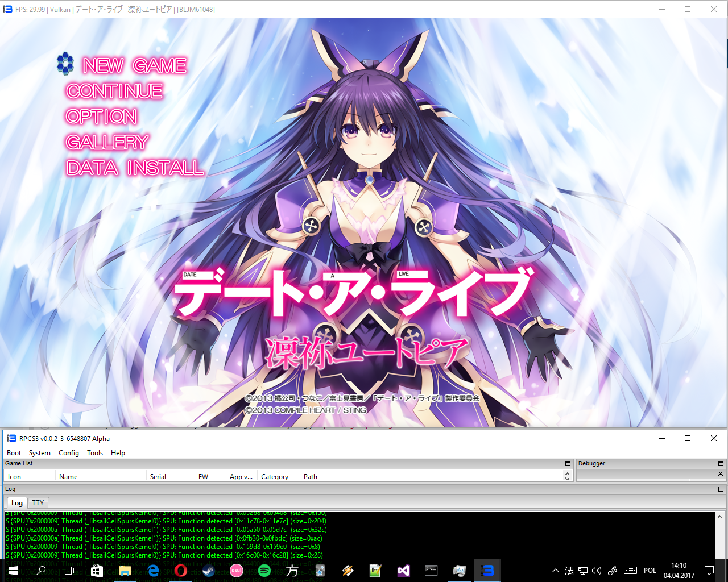728x582 pixels.
Task: Close the Debugger panel contents with X
Action: click(x=721, y=473)
